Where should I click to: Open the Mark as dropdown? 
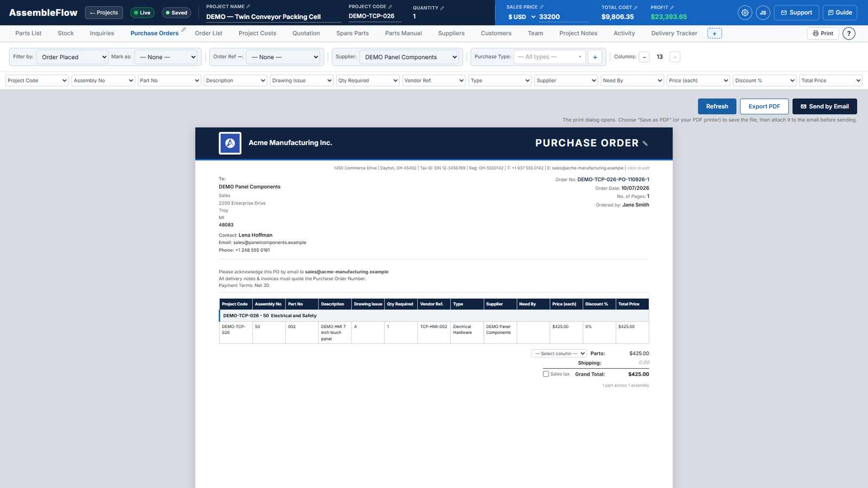tap(168, 57)
